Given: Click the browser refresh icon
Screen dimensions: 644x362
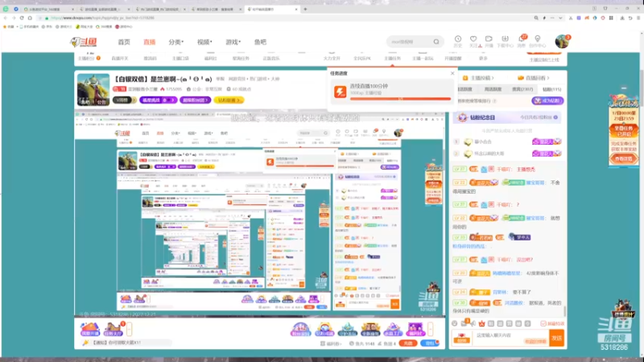Looking at the screenshot, I should 22,18.
